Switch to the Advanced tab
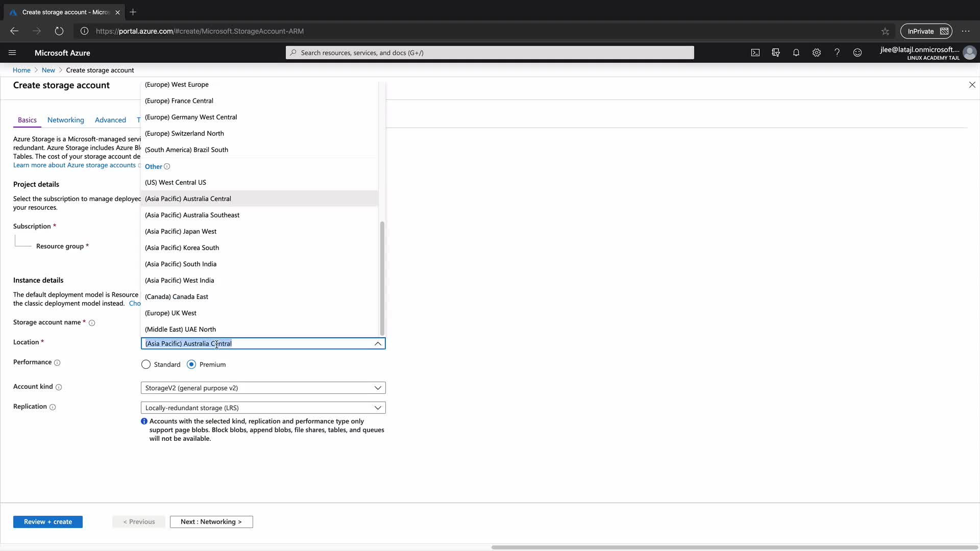This screenshot has height=551, width=980. click(110, 120)
